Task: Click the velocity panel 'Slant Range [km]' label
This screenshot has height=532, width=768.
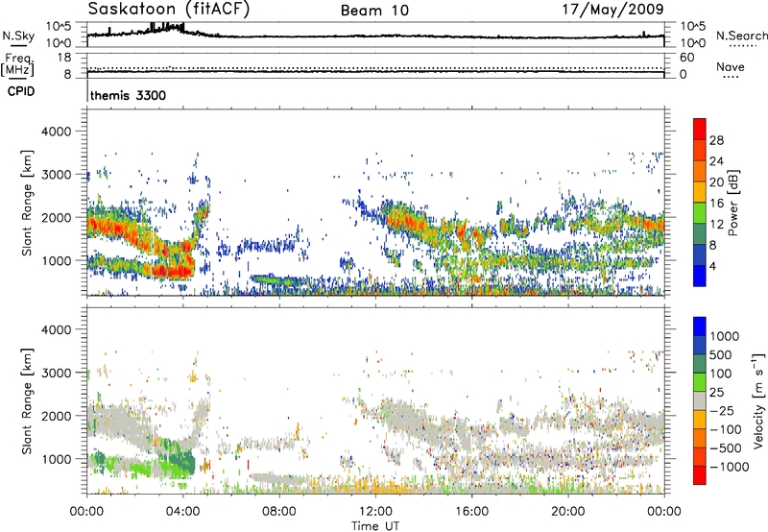Action: tap(27, 400)
